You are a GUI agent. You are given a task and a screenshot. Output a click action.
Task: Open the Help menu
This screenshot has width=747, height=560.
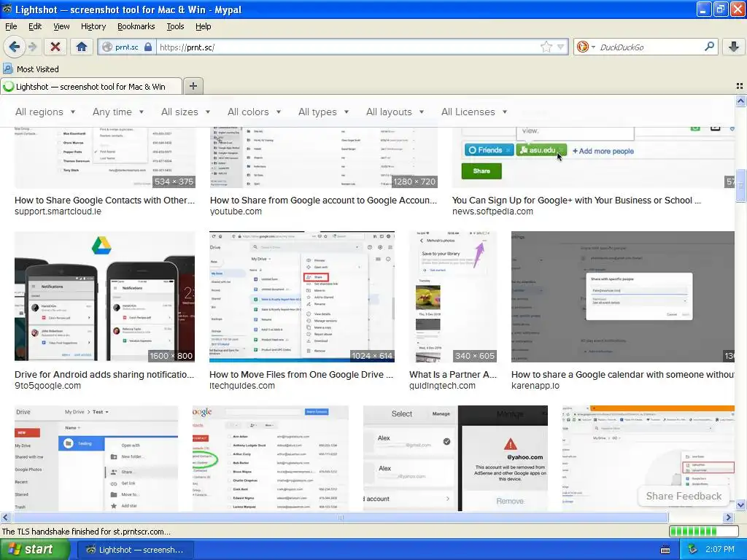tap(203, 26)
